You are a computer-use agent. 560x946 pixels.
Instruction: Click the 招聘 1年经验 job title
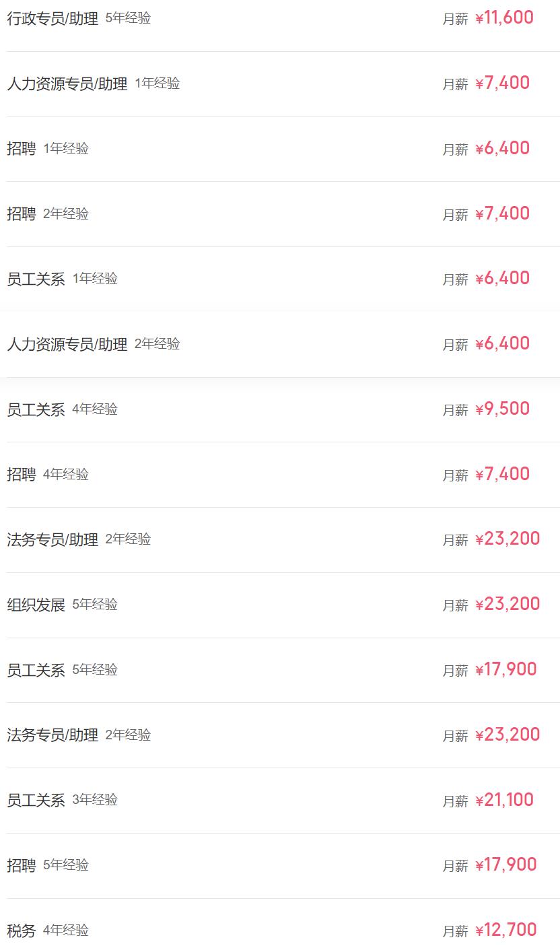click(22, 149)
